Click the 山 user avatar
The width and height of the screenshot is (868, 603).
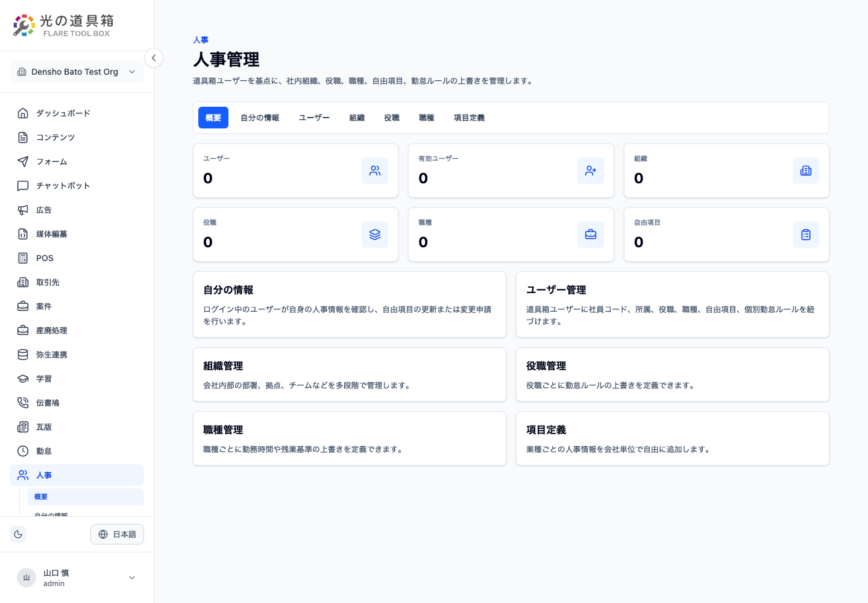coord(27,578)
